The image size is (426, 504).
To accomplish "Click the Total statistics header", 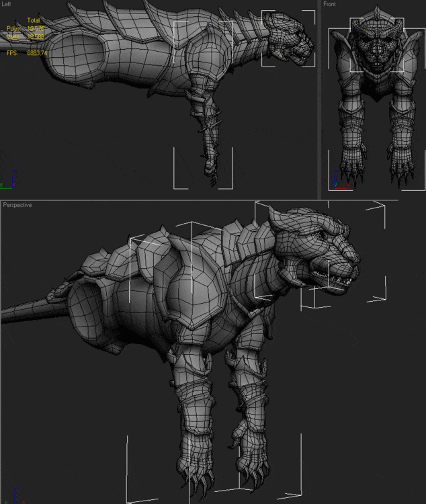I will 33,21.
